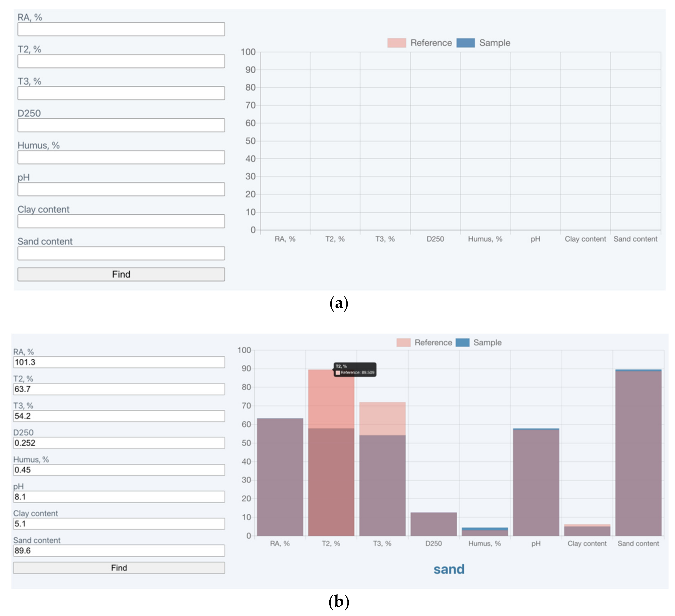Viewport: 675px width, 616px height.
Task: Click the pH field showing 8.1
Action: (119, 497)
